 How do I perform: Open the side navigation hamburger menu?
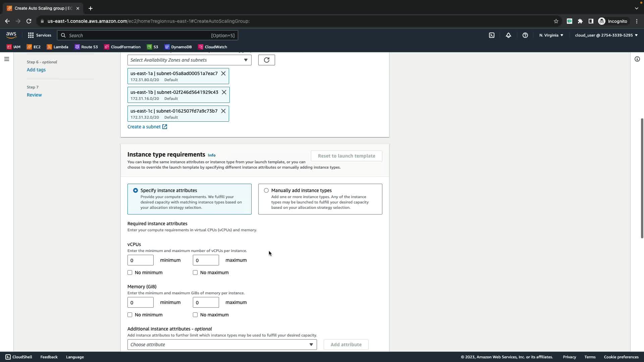click(x=7, y=59)
